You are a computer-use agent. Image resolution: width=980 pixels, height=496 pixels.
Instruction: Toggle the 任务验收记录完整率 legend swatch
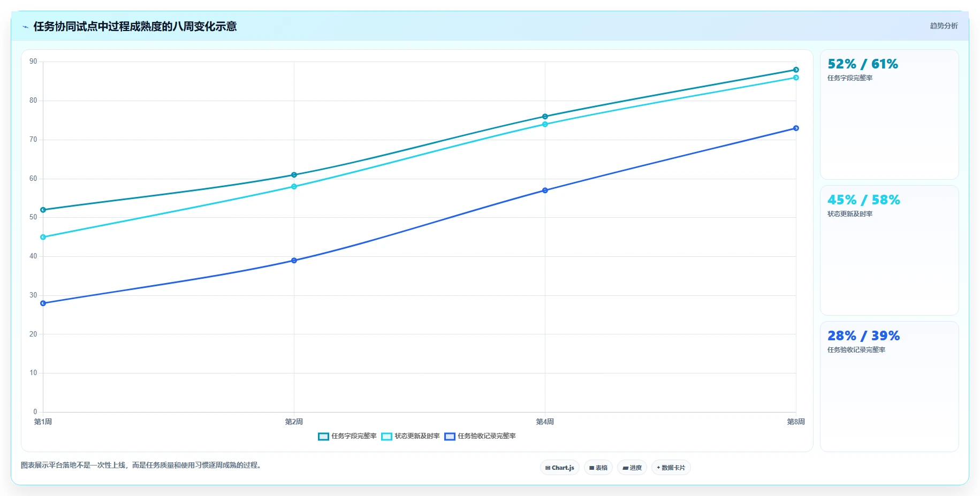point(450,437)
